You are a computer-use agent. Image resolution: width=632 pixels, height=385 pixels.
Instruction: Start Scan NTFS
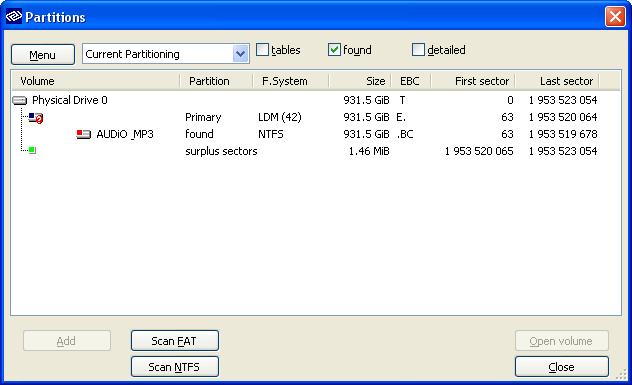(175, 366)
